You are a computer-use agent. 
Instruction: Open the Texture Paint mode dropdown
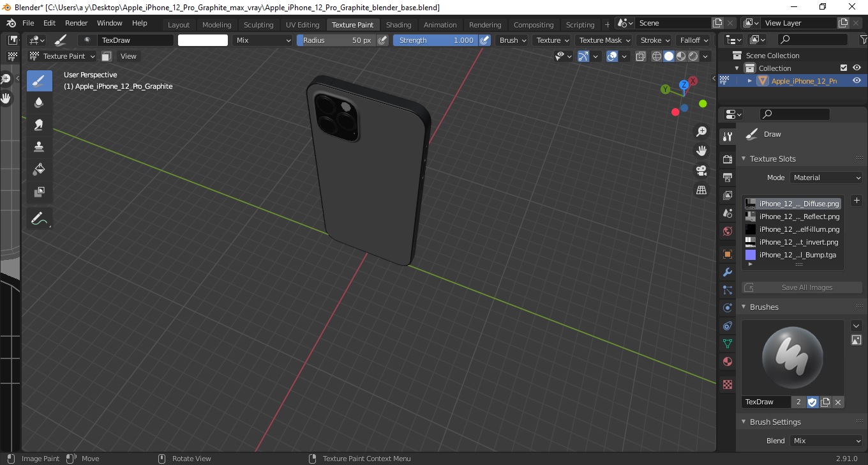(x=62, y=56)
